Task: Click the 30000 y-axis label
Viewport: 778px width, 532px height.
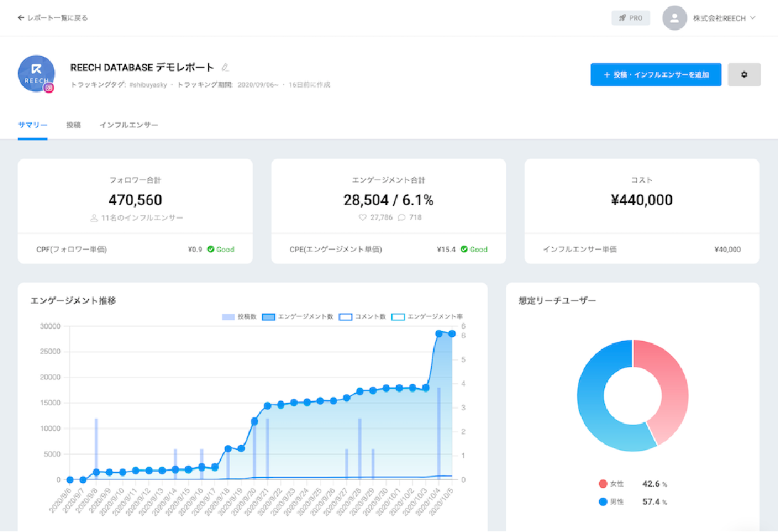Action: pos(50,326)
